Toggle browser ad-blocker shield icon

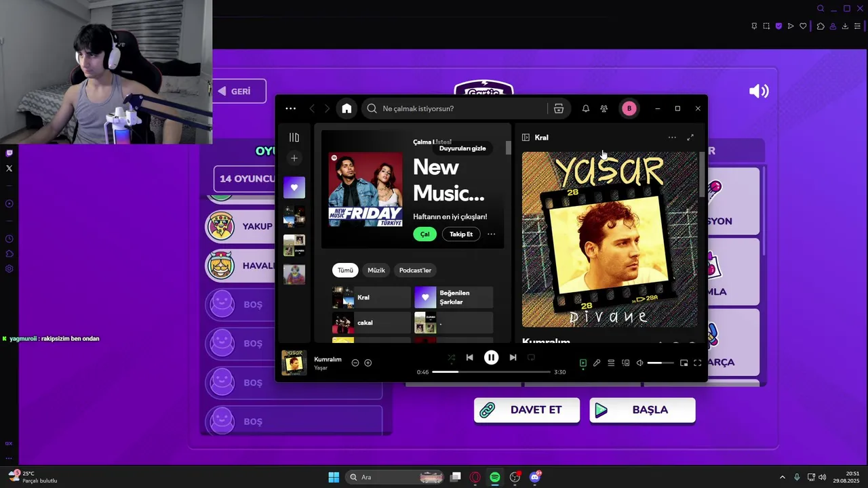778,26
